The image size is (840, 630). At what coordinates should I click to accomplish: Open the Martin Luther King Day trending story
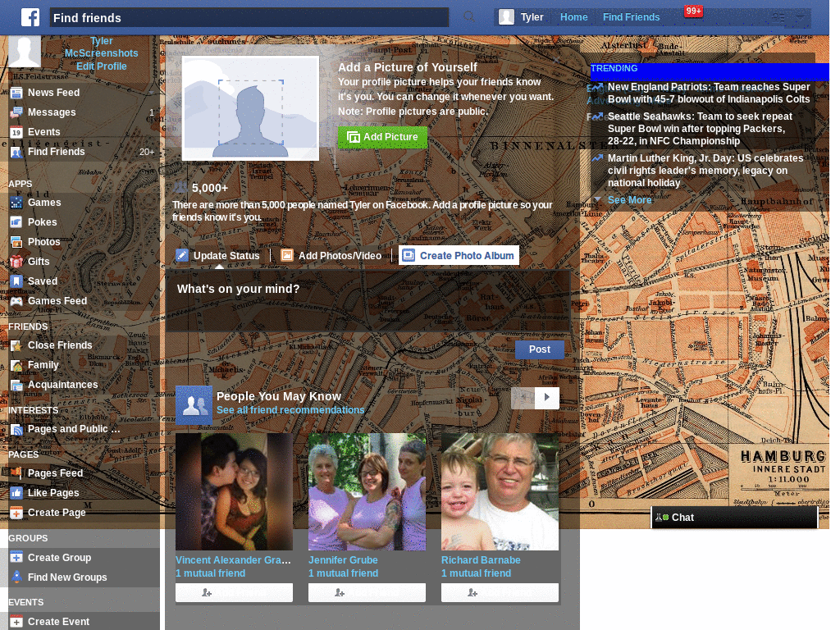(705, 171)
